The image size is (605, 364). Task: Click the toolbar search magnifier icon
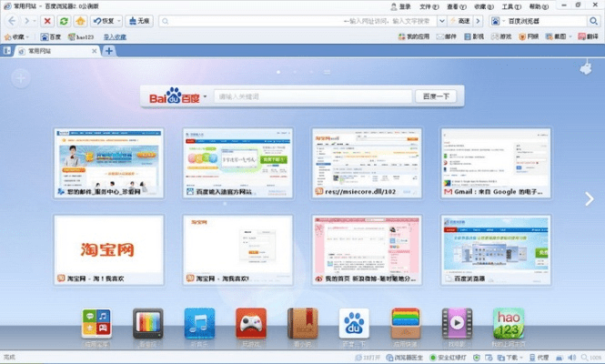593,21
